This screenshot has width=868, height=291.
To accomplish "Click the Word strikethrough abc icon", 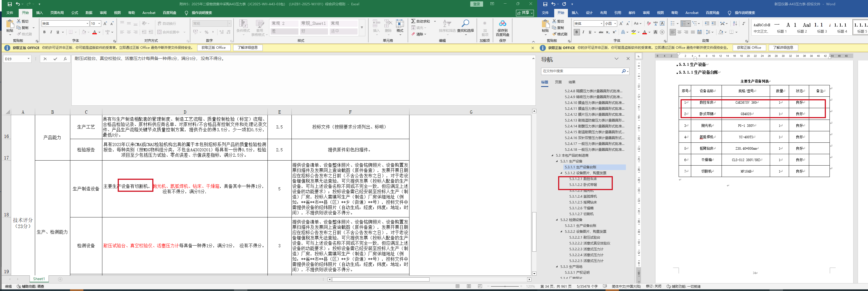I will pos(601,32).
